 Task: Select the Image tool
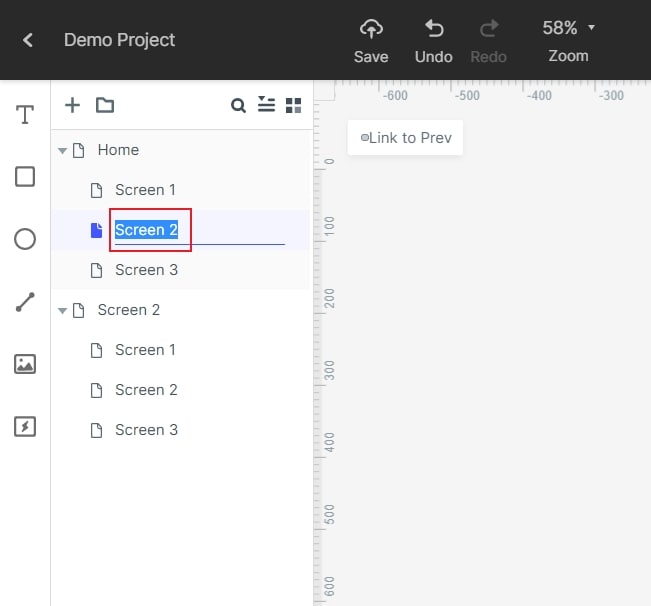point(25,364)
